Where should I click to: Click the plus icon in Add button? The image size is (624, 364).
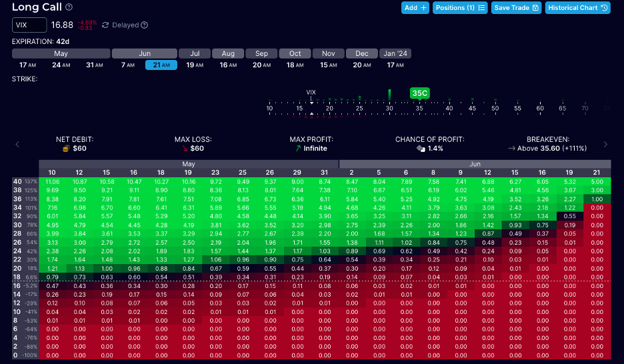coord(423,7)
